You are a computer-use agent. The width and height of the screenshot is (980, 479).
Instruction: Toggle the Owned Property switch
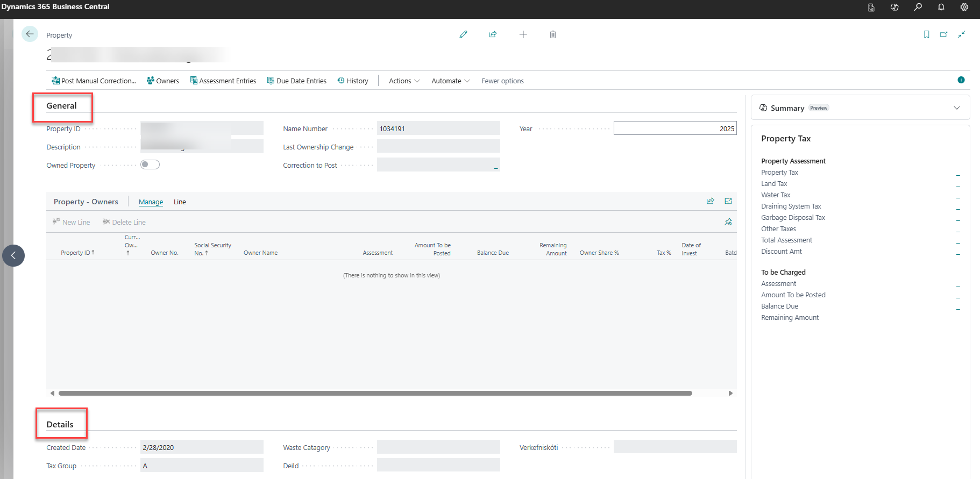coord(150,165)
